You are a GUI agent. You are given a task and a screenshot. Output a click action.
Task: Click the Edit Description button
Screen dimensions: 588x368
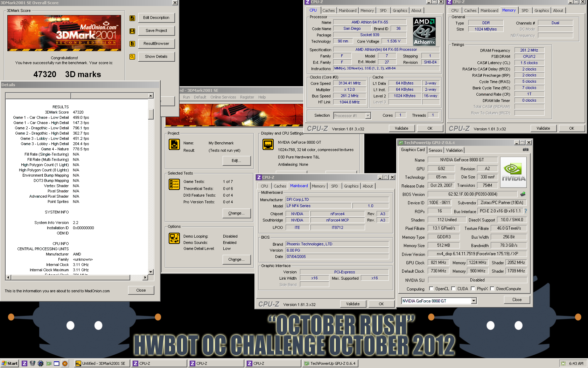(x=156, y=18)
